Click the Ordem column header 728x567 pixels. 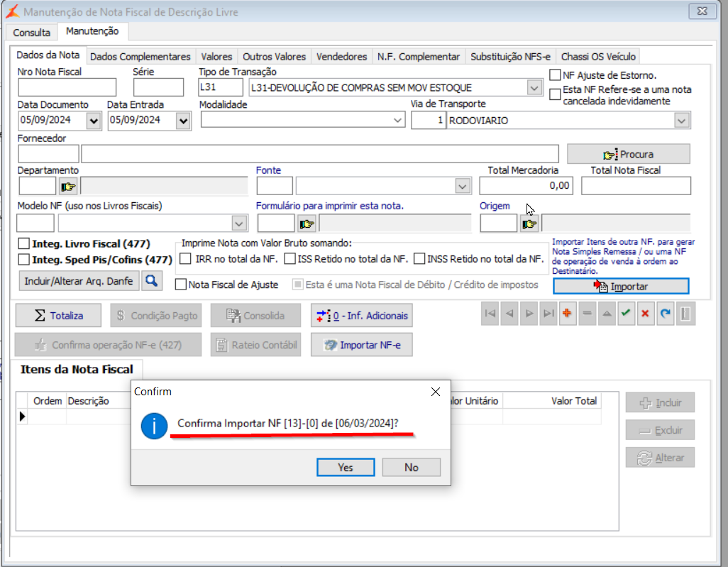tap(48, 401)
